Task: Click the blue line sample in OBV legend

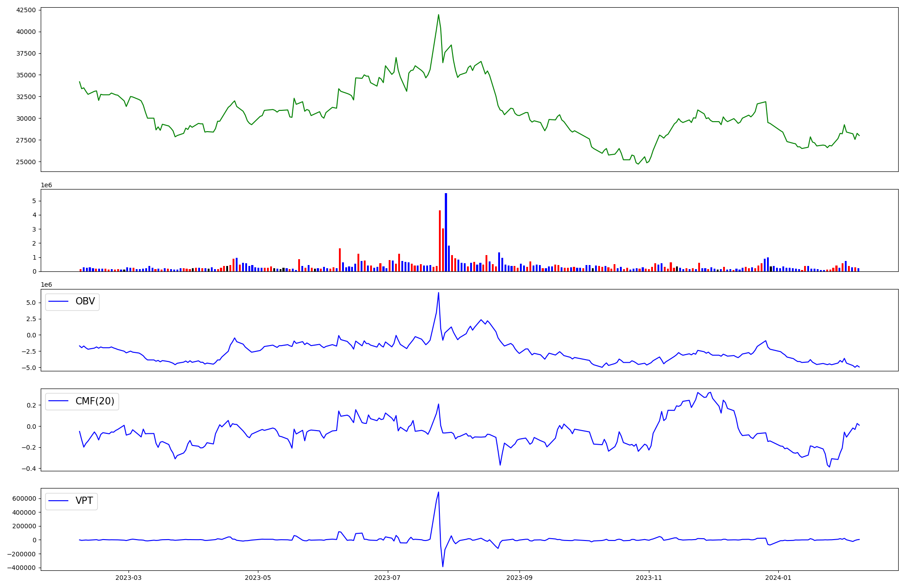Action: (58, 302)
